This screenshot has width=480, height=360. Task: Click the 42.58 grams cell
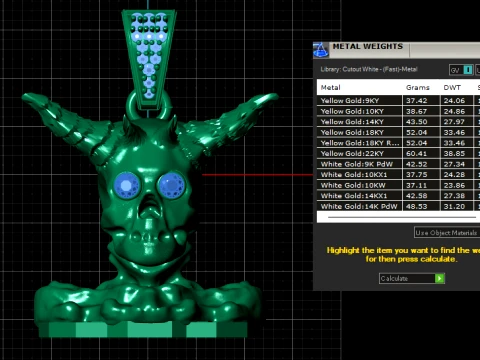click(x=421, y=196)
